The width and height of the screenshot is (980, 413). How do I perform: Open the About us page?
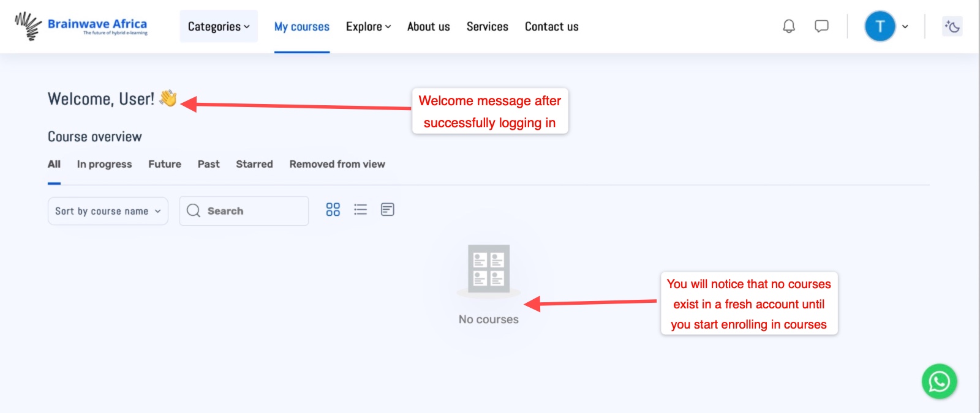pos(428,26)
